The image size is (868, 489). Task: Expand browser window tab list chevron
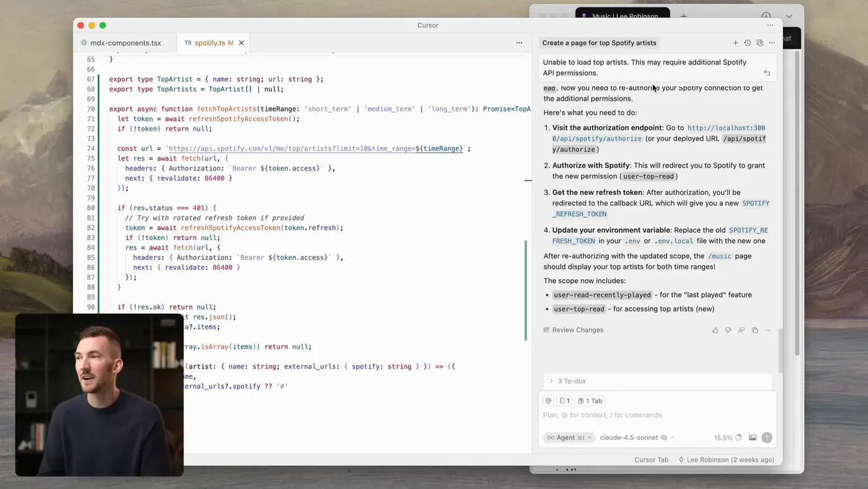click(x=789, y=16)
